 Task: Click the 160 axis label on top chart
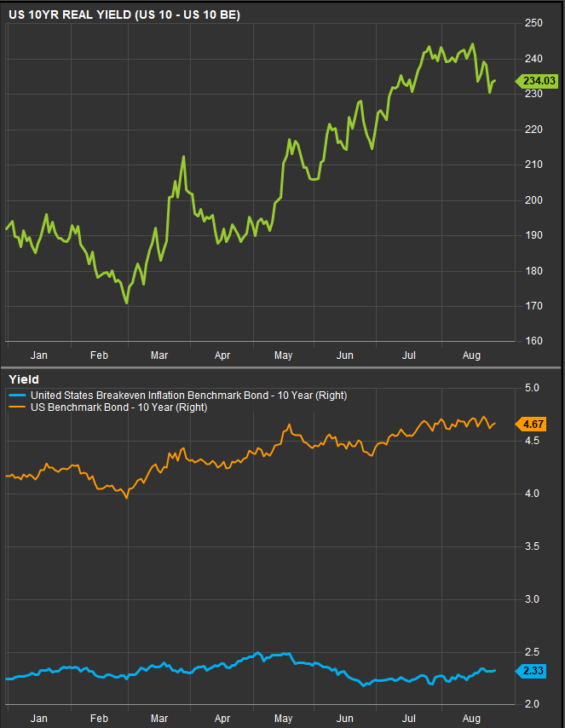(533, 341)
